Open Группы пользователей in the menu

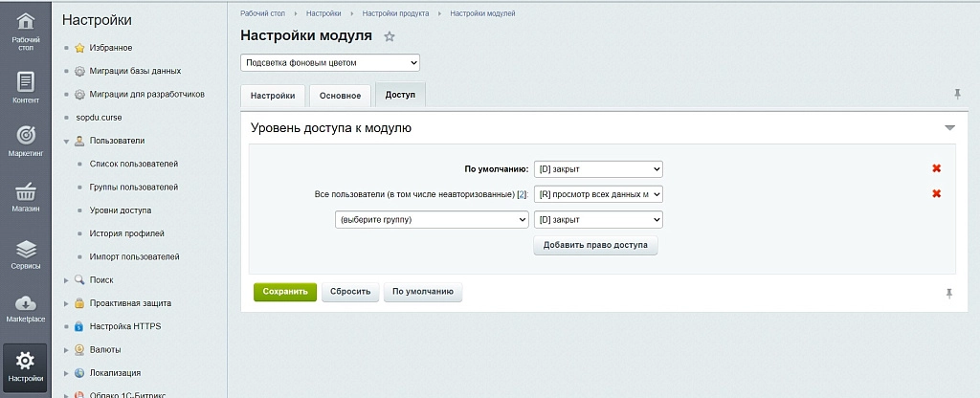pyautogui.click(x=134, y=187)
